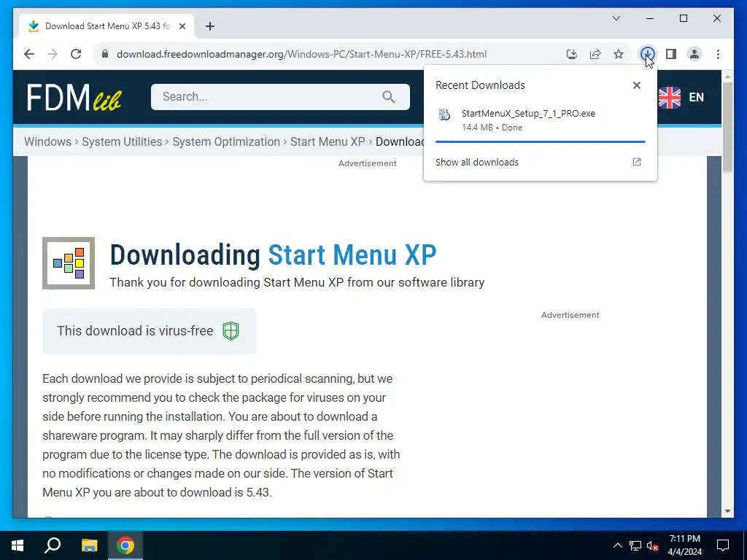
Task: Select the Download Start Menu XP tab
Action: click(x=107, y=26)
